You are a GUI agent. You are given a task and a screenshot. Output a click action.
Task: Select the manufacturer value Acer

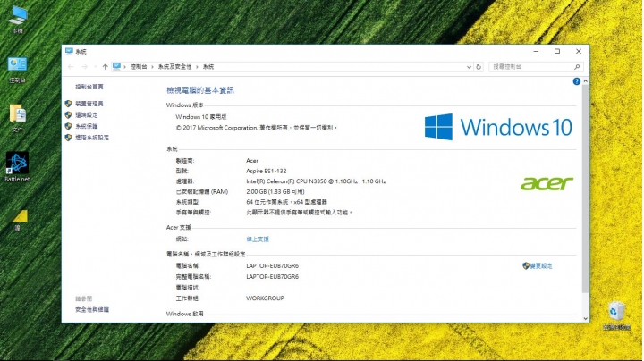point(252,161)
